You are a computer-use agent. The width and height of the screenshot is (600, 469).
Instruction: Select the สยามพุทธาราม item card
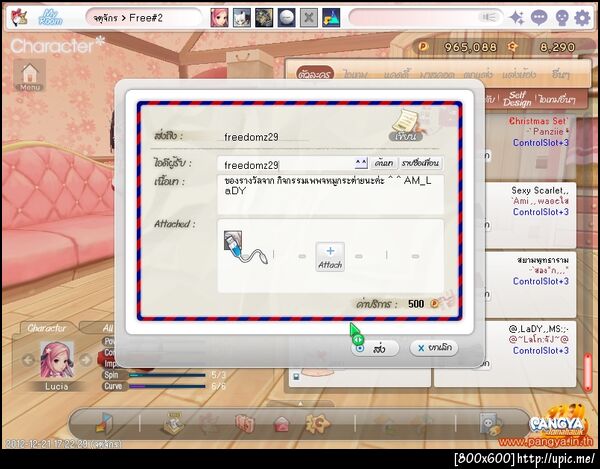coord(530,284)
